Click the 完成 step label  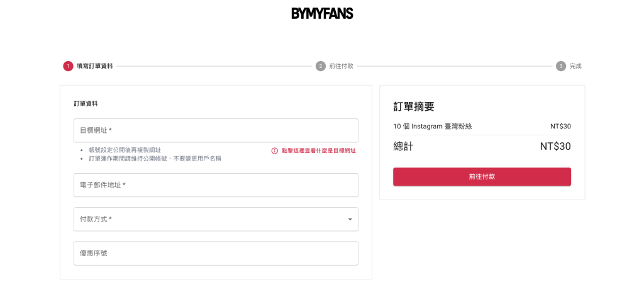tap(575, 66)
